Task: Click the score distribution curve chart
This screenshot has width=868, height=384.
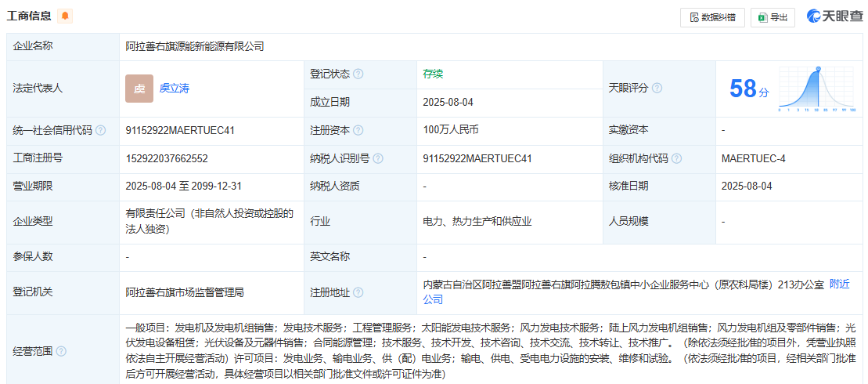Action: pyautogui.click(x=818, y=89)
